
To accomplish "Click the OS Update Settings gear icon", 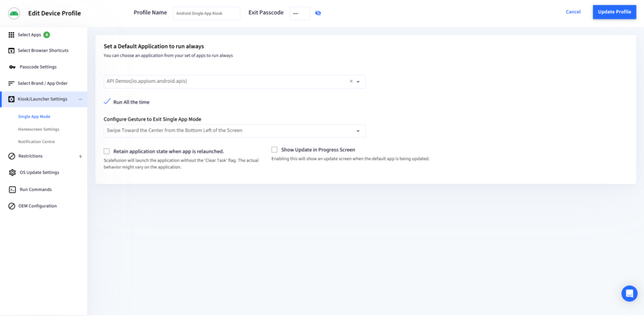I will click(13, 173).
